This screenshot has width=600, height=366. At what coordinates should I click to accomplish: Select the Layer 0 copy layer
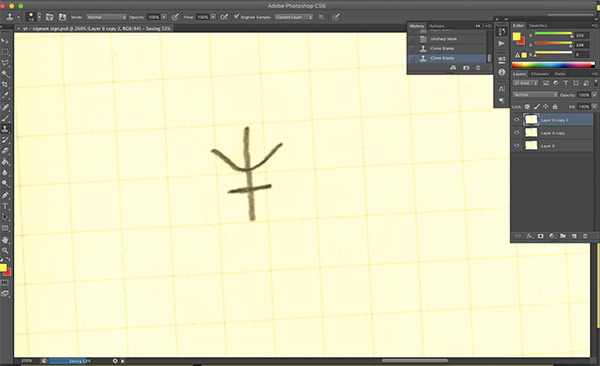tap(553, 133)
